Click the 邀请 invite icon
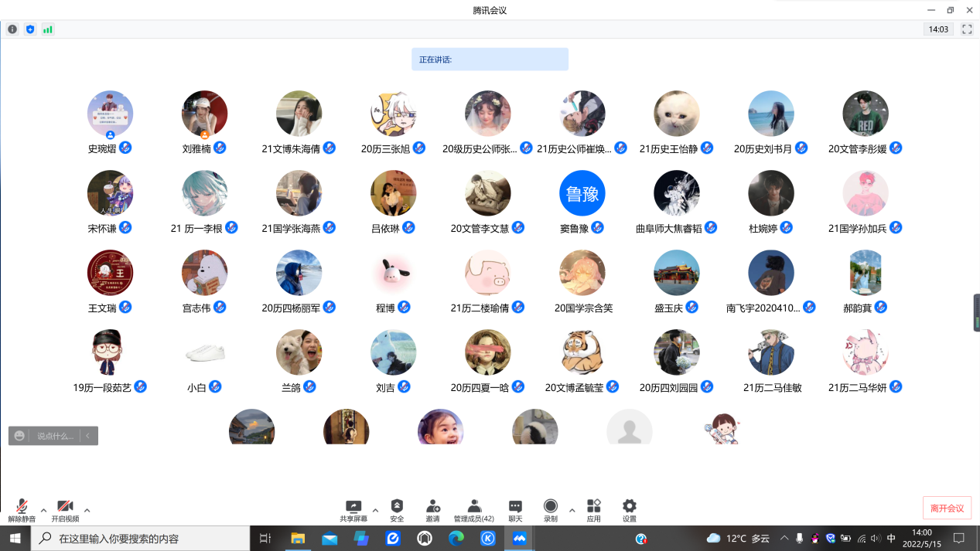 [x=432, y=510]
